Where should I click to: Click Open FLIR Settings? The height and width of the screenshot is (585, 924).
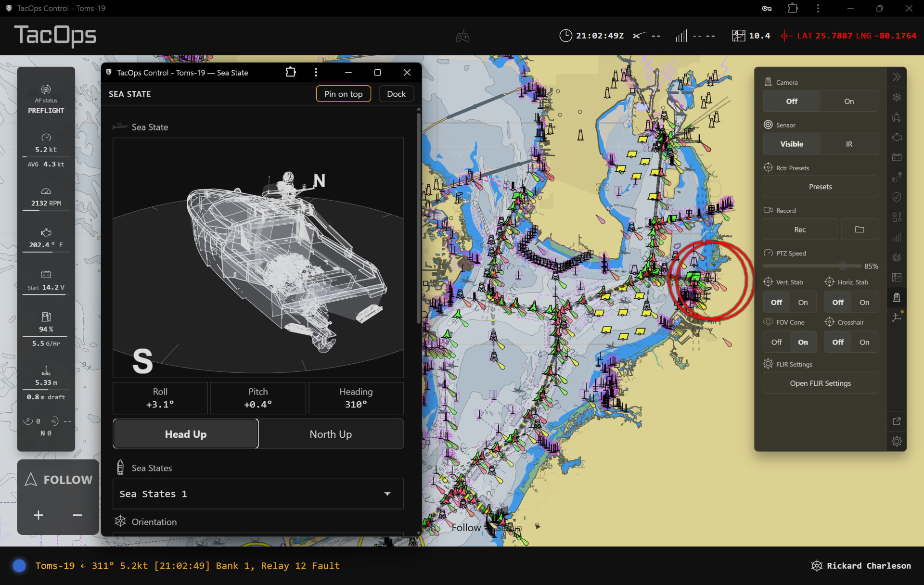click(x=820, y=383)
